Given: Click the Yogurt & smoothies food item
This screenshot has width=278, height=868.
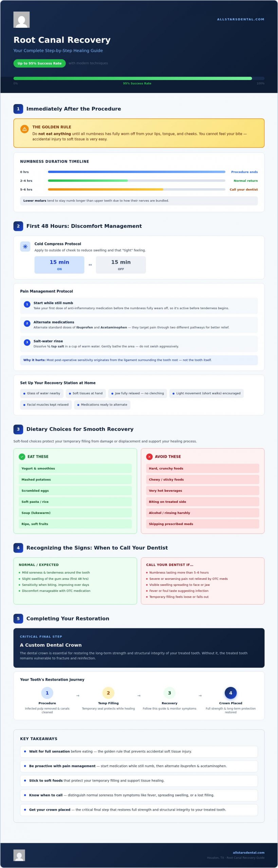Looking at the screenshot, I should pos(75,469).
